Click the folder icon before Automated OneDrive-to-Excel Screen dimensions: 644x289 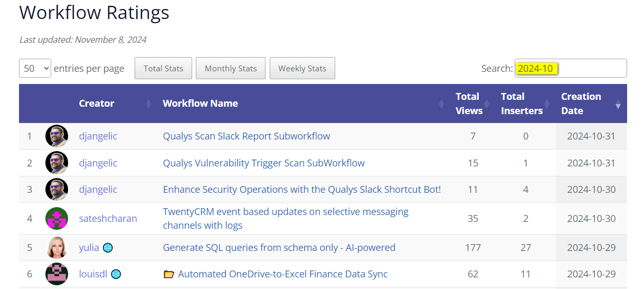169,274
